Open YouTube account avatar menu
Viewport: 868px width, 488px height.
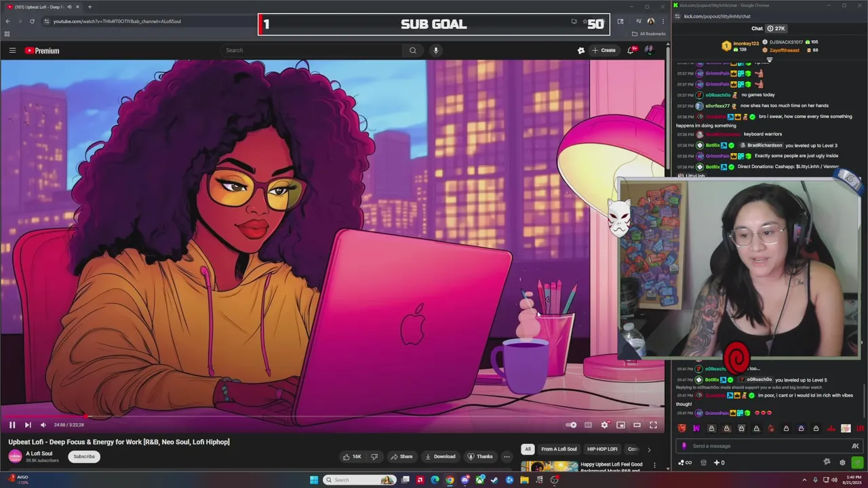[x=649, y=50]
